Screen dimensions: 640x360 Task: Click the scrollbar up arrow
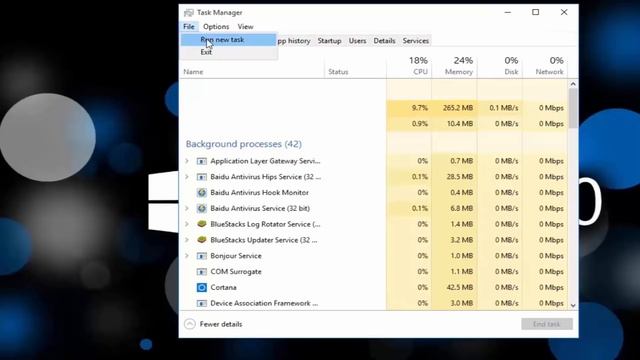click(573, 84)
